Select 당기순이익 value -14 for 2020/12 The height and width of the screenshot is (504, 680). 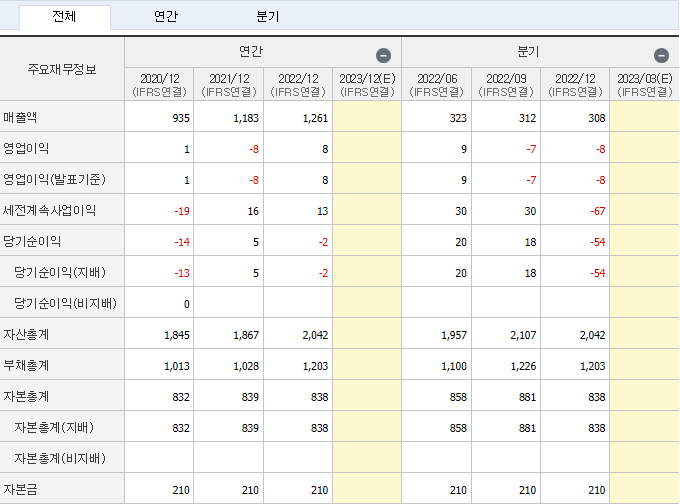[182, 242]
